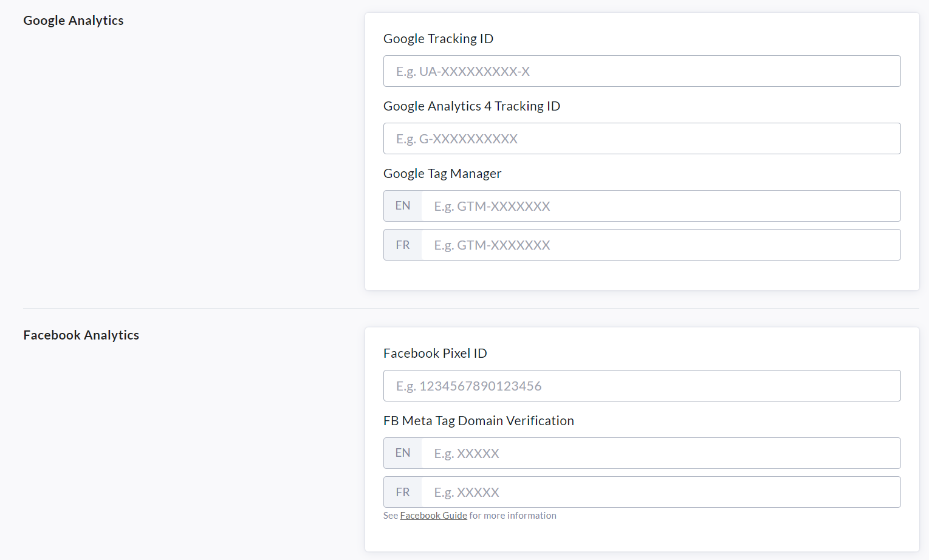
Task: Focus the Facebook Pixel ID input field
Action: [642, 386]
